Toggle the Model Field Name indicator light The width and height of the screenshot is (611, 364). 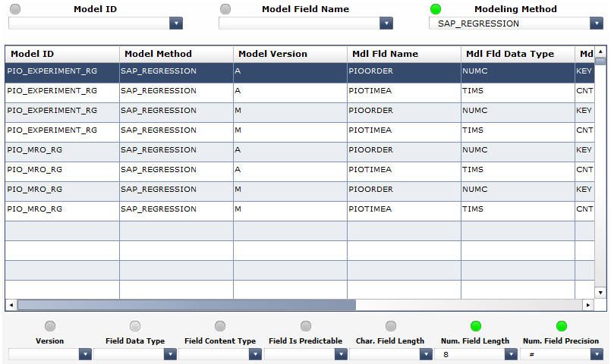click(225, 9)
